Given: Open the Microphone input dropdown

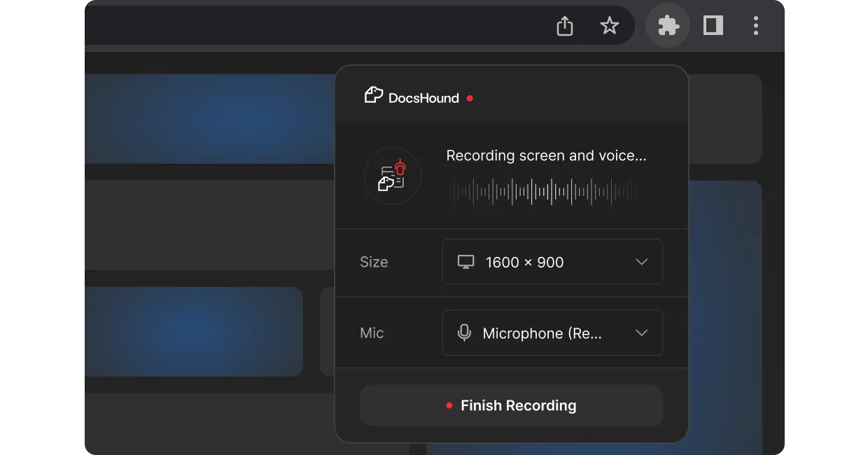Looking at the screenshot, I should point(552,333).
